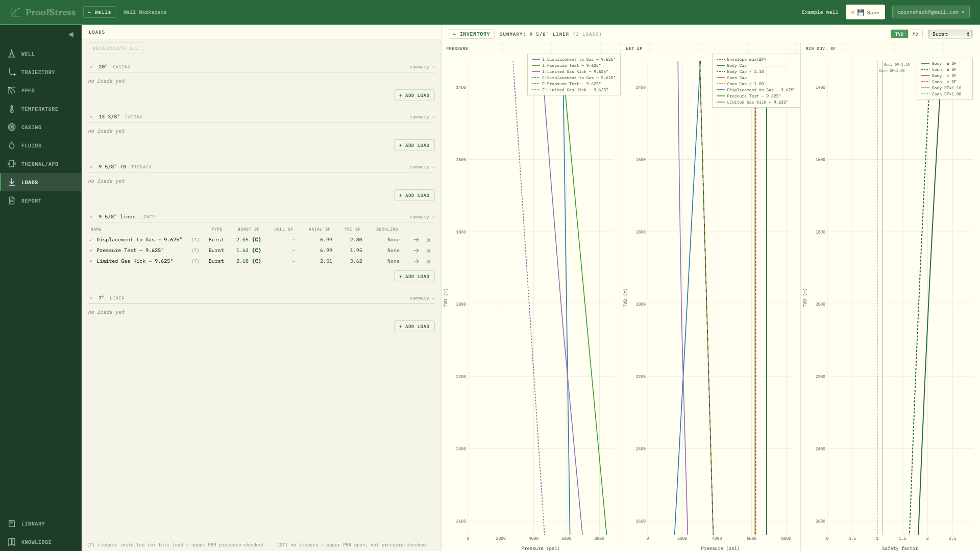Go to Casing page
Image resolution: width=980 pixels, height=551 pixels.
tap(41, 127)
